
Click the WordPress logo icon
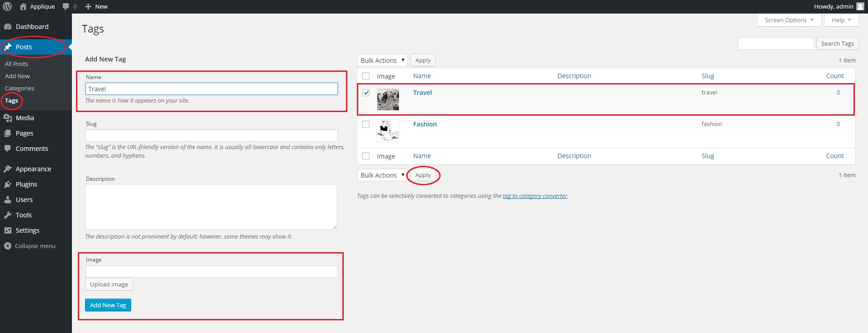pos(7,6)
